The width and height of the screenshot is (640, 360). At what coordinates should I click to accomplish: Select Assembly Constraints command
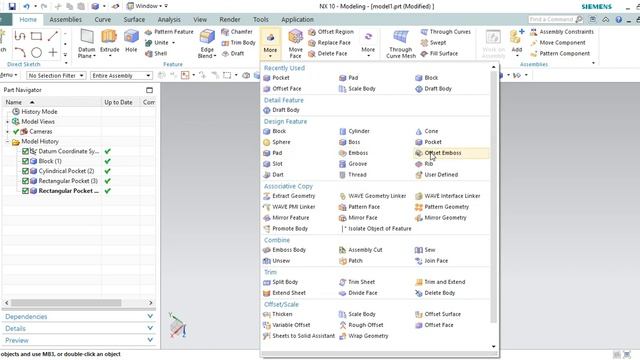point(562,32)
